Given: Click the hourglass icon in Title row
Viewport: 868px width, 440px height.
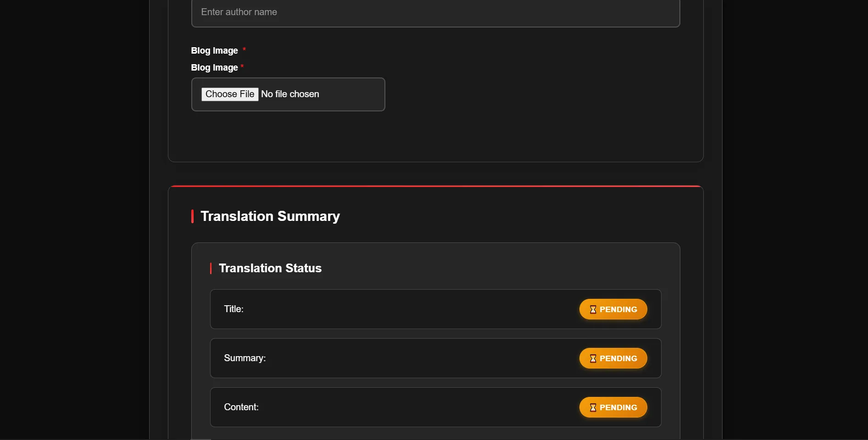Looking at the screenshot, I should [593, 309].
